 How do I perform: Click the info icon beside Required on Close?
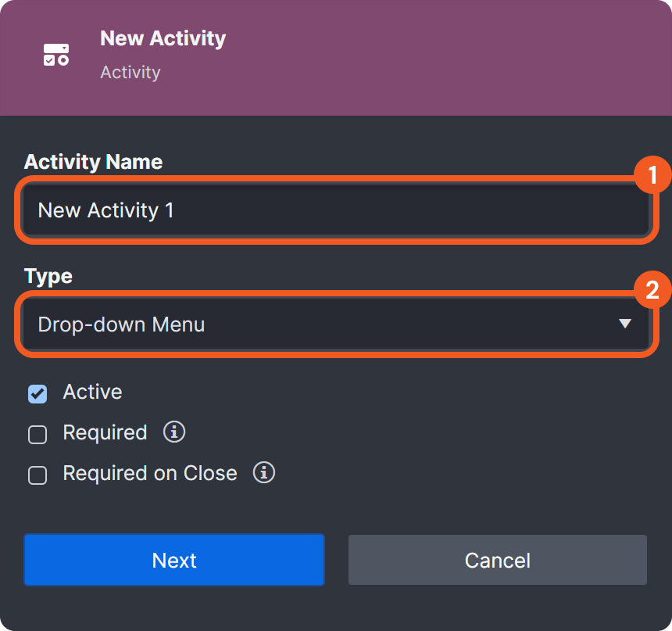[x=264, y=472]
